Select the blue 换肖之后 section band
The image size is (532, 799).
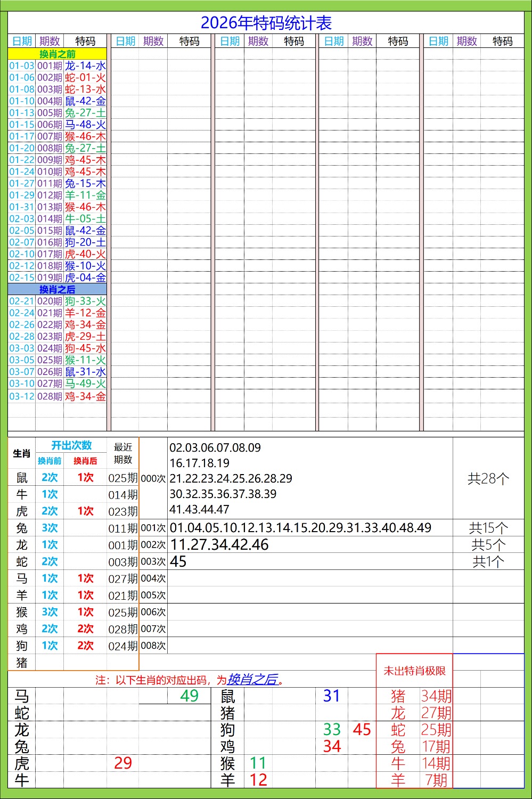click(57, 289)
